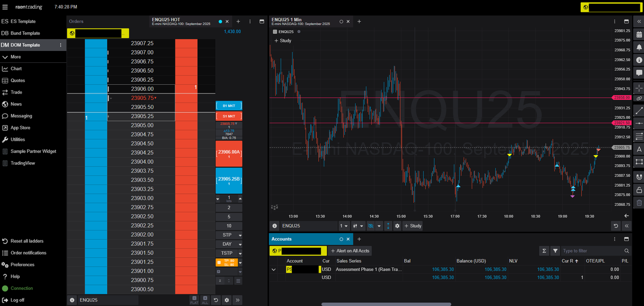Toggle the link drawing tool icon
This screenshot has height=306, width=644.
click(x=639, y=99)
